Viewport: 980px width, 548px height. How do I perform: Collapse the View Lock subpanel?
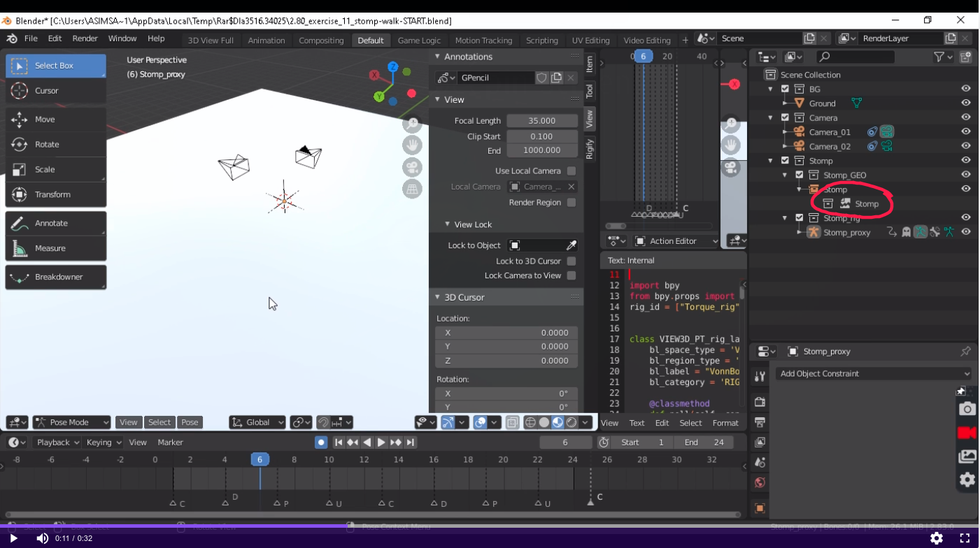448,224
